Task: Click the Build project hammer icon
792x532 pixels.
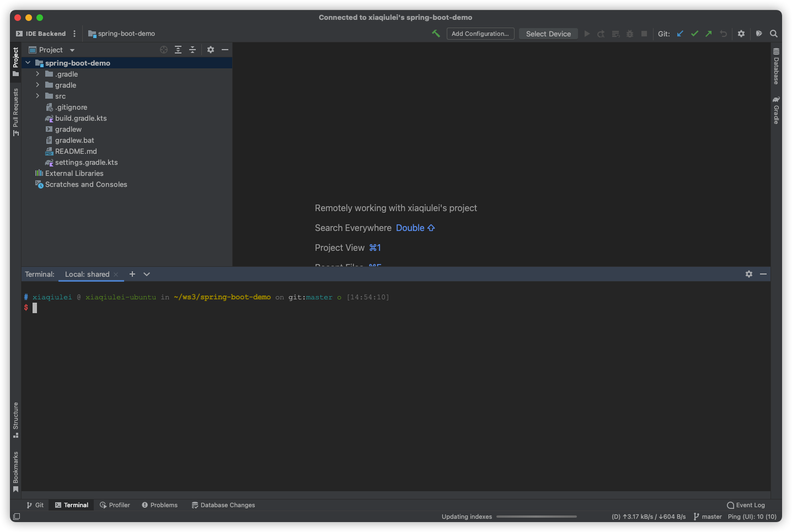Action: [x=436, y=34]
